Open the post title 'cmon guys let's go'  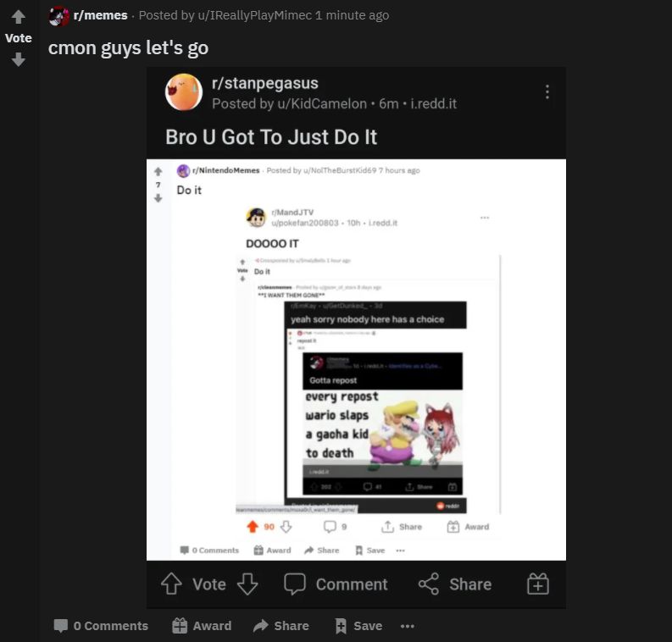pyautogui.click(x=128, y=47)
